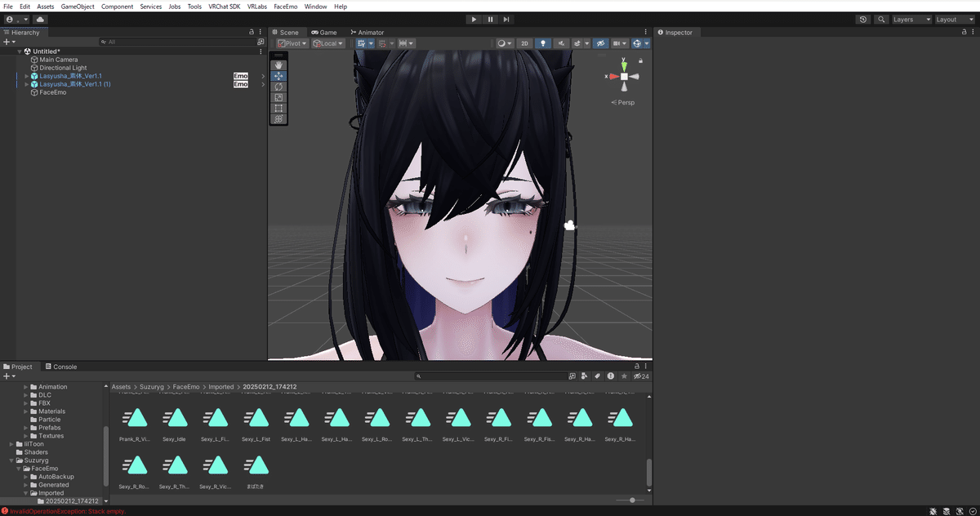
Task: Open the VRChat SDK menu
Action: 225,7
